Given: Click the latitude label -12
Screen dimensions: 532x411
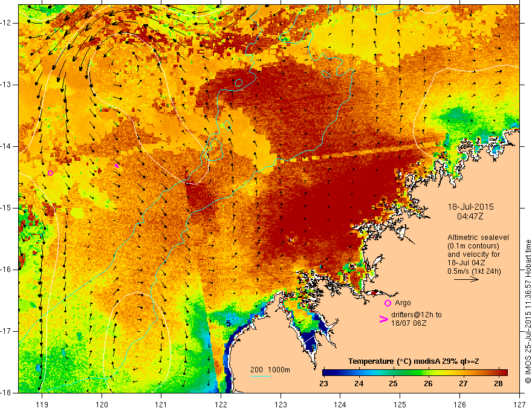Looking at the screenshot, I should point(6,23).
